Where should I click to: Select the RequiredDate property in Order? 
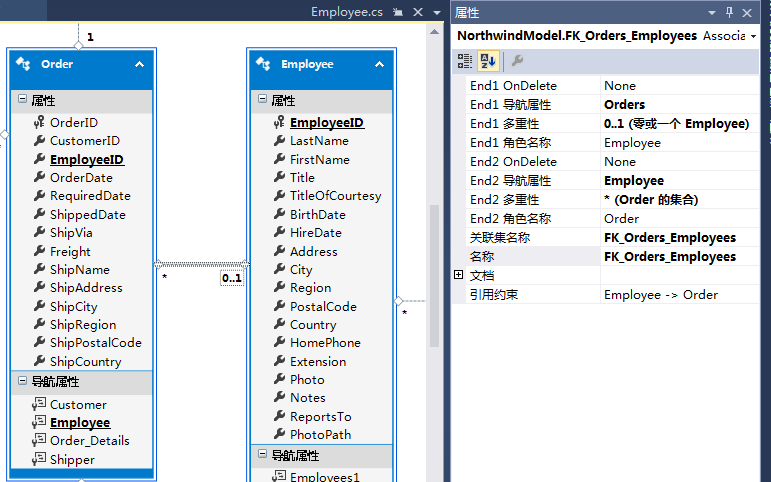[90, 196]
